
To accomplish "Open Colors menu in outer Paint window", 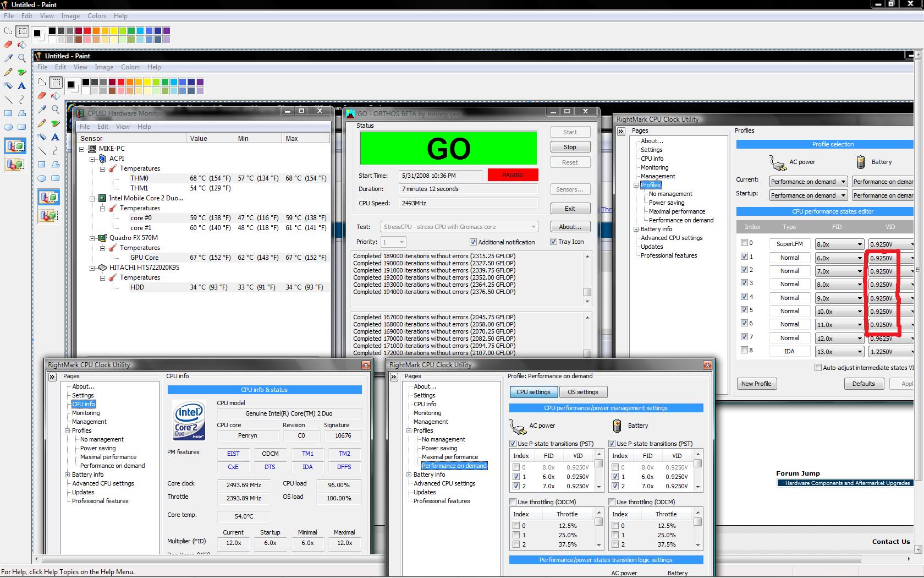I will (97, 16).
